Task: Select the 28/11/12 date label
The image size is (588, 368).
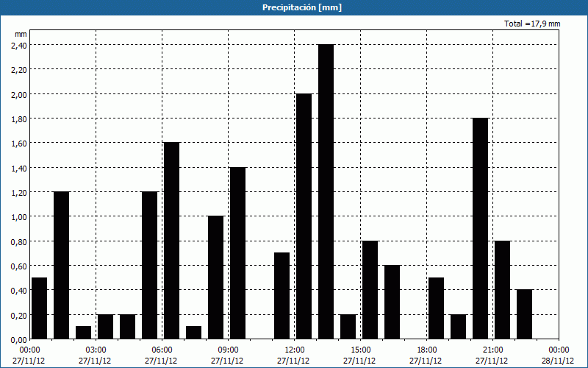Action: (558, 361)
